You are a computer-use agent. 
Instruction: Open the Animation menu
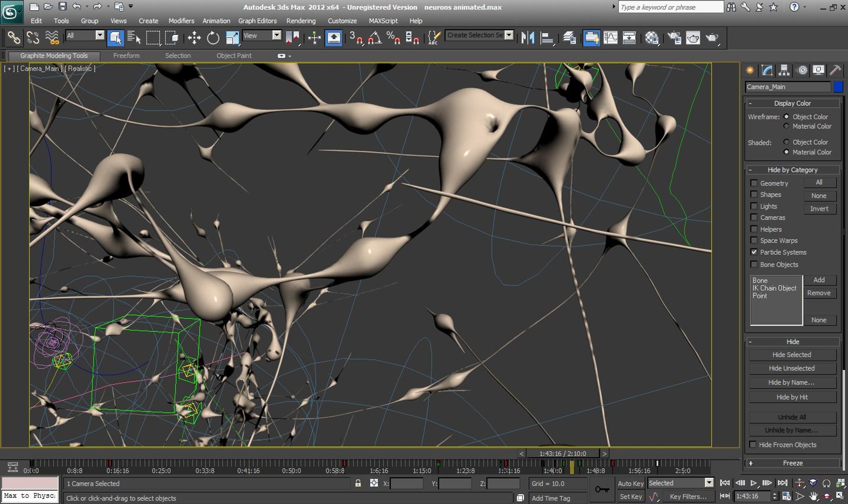pos(216,21)
